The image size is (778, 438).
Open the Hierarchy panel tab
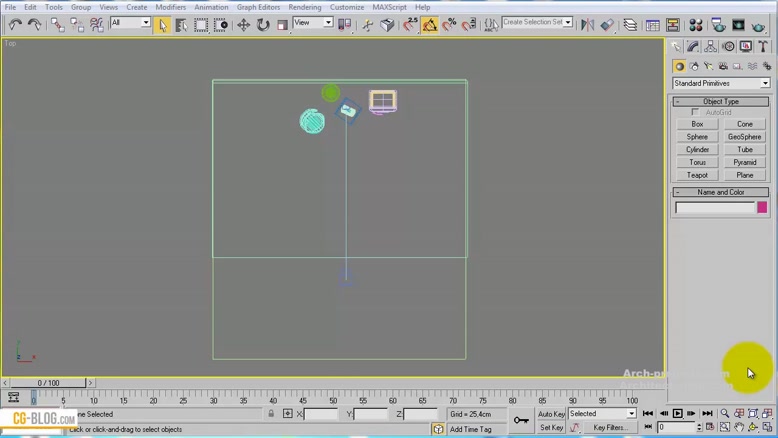tap(710, 47)
